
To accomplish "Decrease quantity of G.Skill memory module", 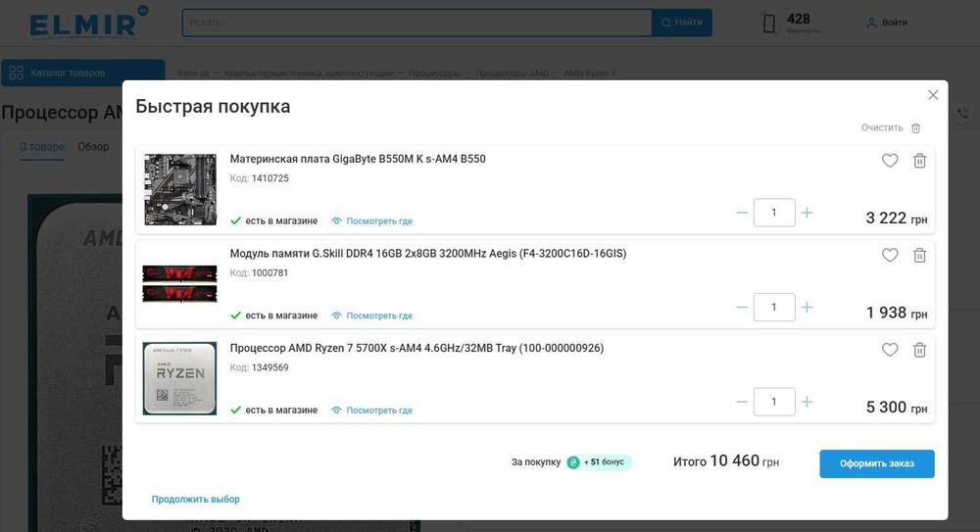I will pyautogui.click(x=741, y=307).
